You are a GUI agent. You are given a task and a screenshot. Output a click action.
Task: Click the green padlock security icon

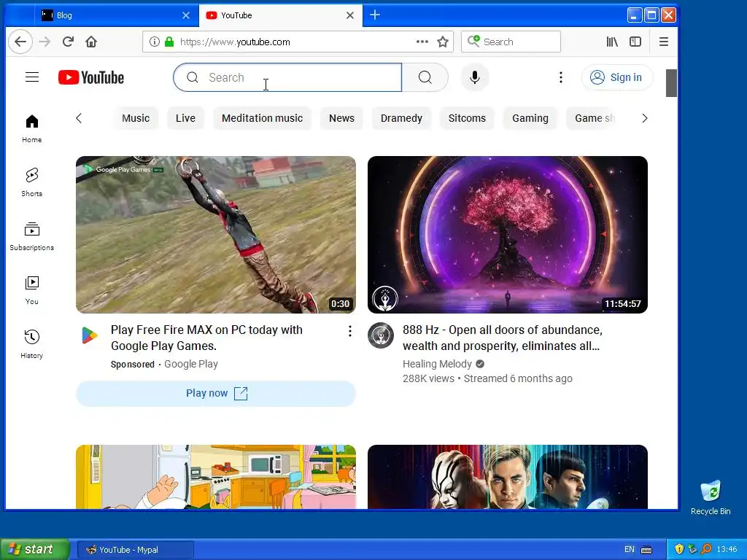(x=169, y=42)
